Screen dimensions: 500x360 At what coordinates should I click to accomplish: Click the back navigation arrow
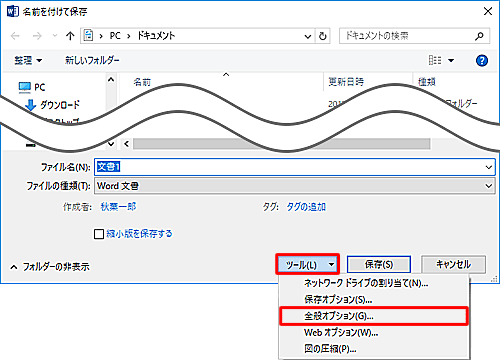[x=15, y=36]
